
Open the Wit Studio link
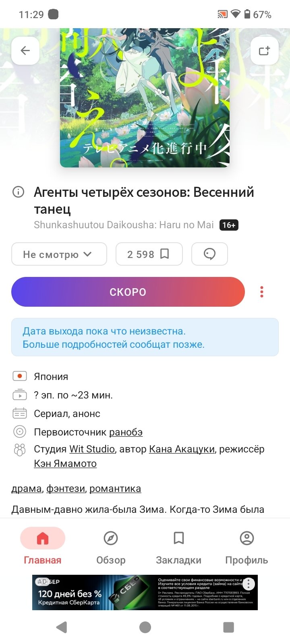click(92, 449)
